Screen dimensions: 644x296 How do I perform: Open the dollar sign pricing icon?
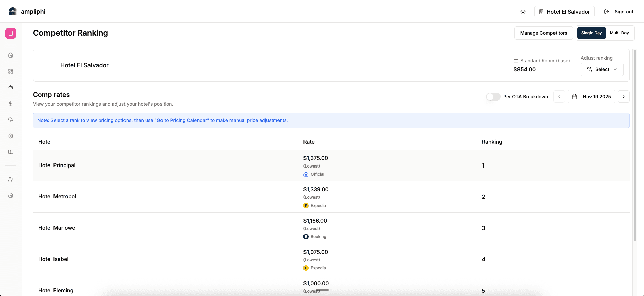[11, 104]
